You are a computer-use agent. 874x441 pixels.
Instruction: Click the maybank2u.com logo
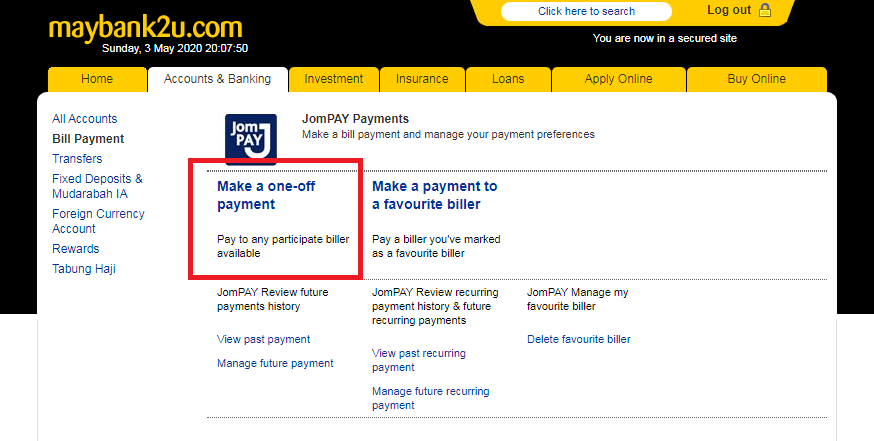pos(145,28)
